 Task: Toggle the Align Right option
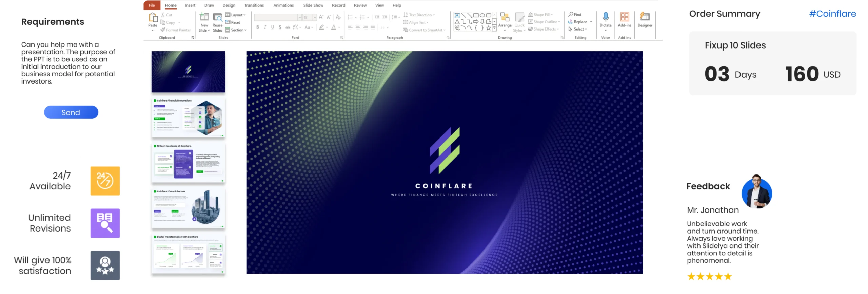point(365,27)
